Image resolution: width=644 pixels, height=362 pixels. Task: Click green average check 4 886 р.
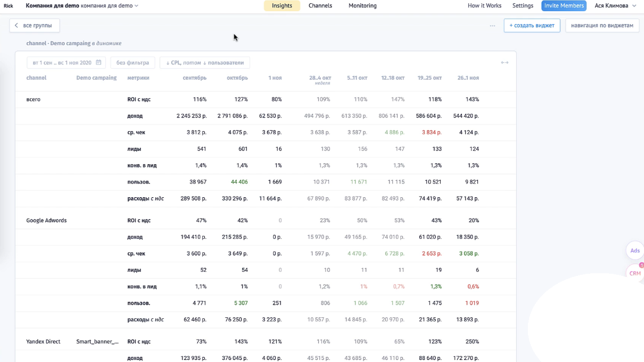coord(394,132)
